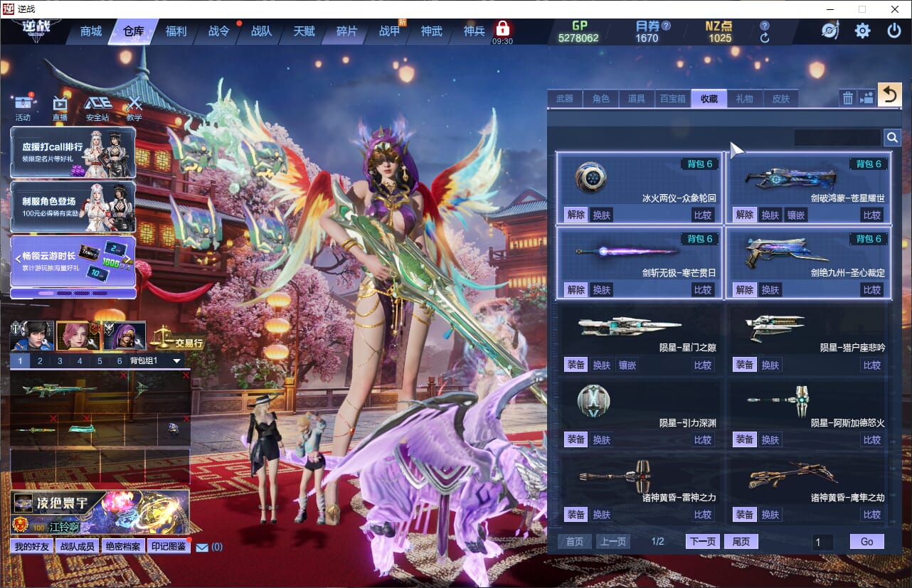The height and width of the screenshot is (588, 912).
Task: Open the ACE 安全站 icon
Action: click(x=97, y=104)
